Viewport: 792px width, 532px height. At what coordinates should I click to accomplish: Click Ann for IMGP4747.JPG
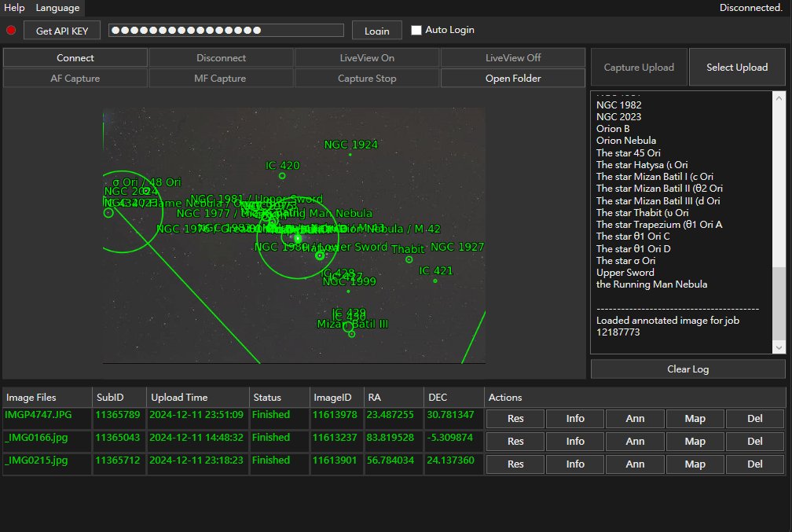(x=635, y=418)
